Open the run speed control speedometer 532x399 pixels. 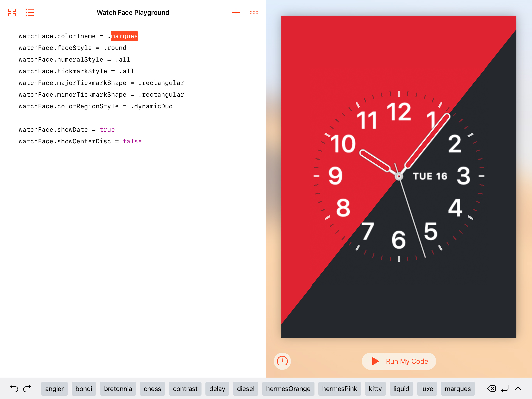coord(282,361)
